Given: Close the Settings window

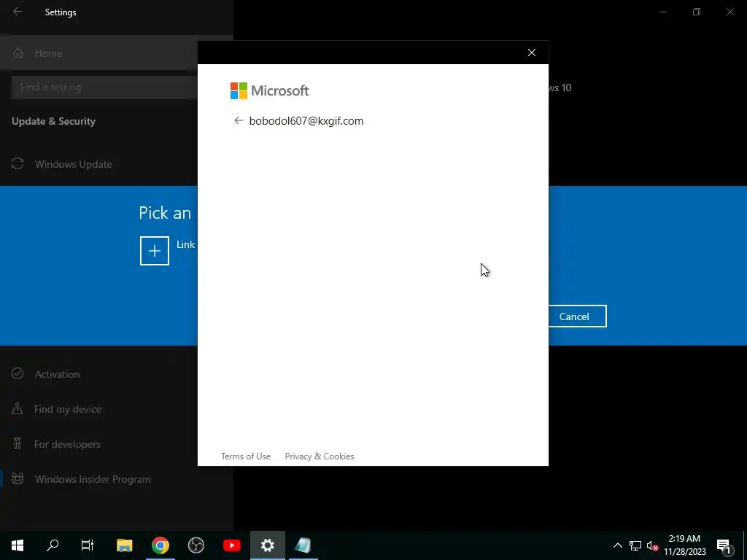Looking at the screenshot, I should 729,12.
